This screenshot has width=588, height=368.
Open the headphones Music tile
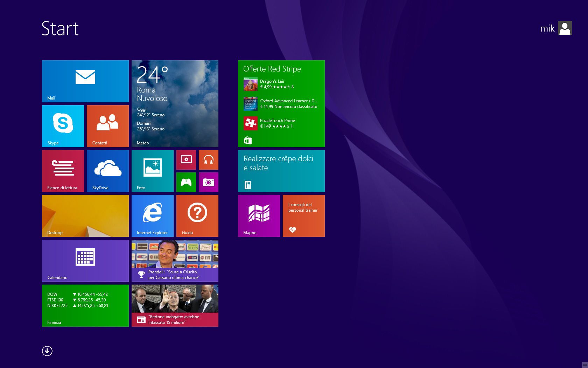(209, 160)
